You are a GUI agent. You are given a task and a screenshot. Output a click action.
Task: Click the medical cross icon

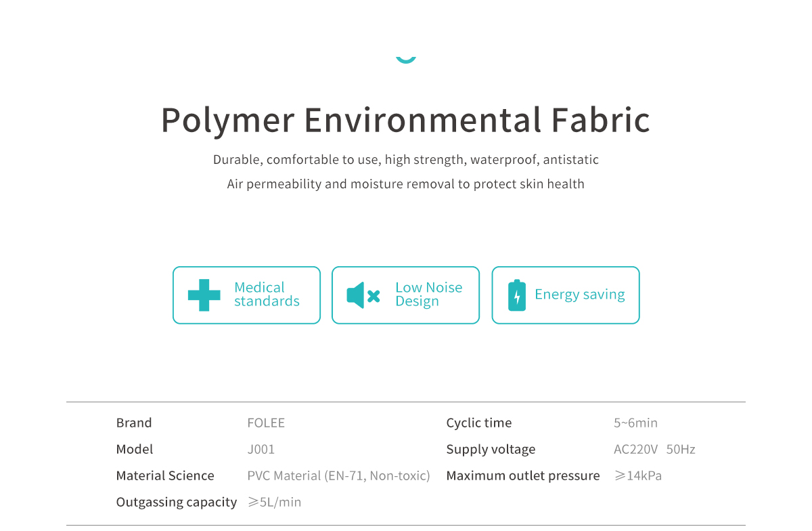(x=204, y=295)
